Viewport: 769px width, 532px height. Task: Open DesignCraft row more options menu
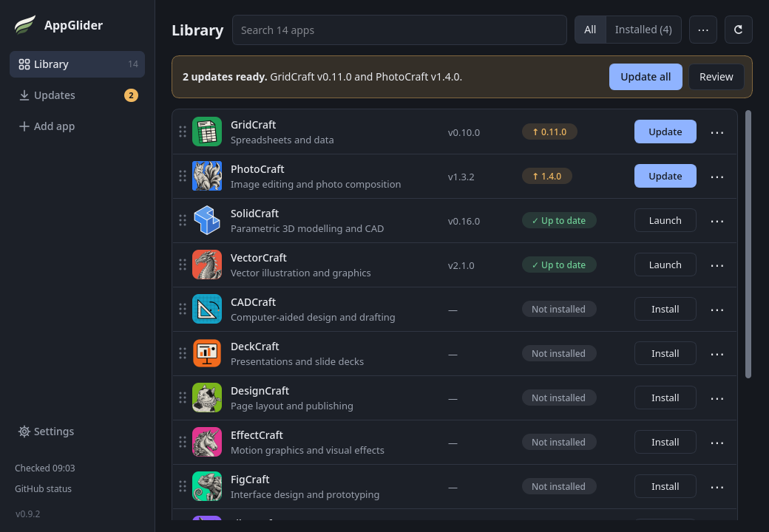(x=717, y=398)
